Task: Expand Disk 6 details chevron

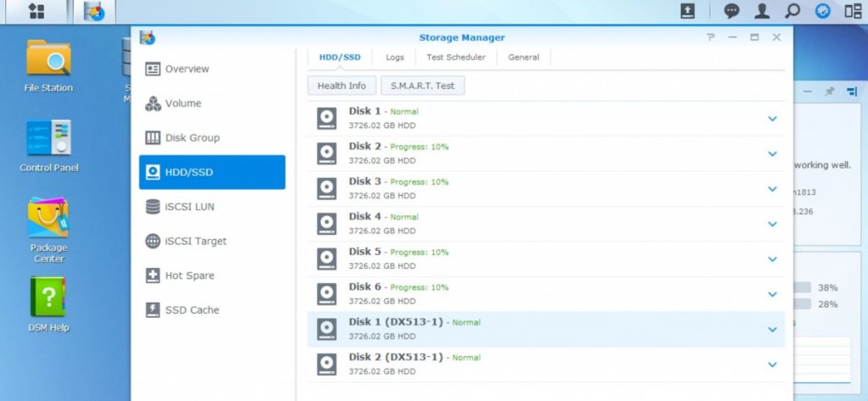Action: [x=772, y=294]
